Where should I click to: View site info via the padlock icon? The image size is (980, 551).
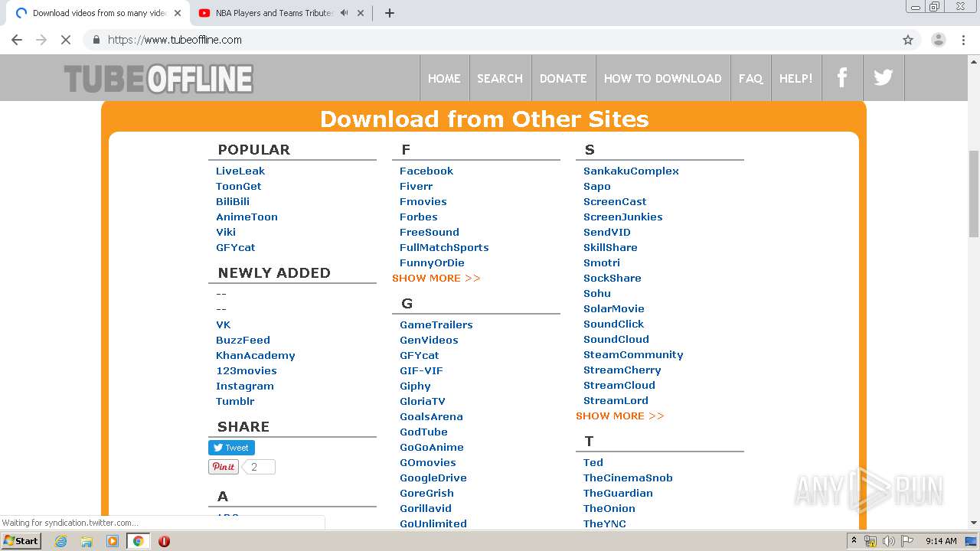pos(96,40)
